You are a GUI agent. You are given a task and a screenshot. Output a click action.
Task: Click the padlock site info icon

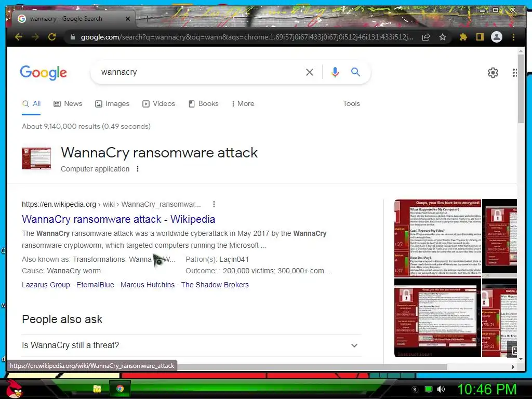coord(72,37)
